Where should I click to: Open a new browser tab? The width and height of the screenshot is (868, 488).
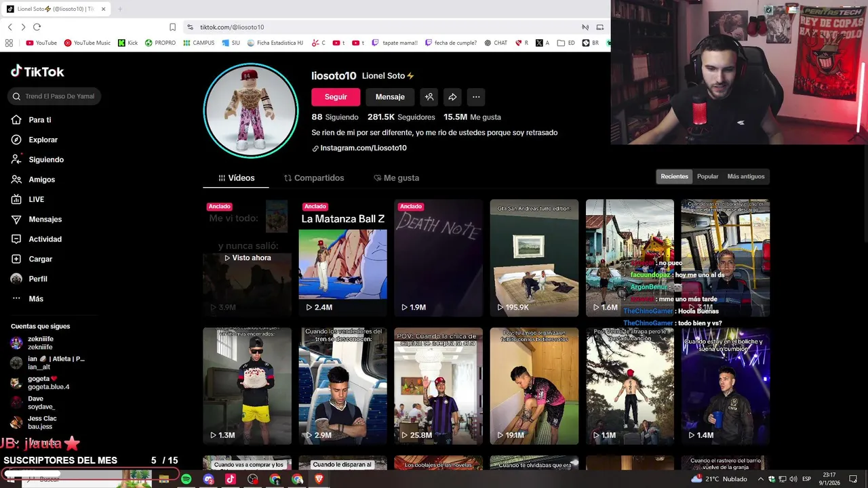pos(120,9)
